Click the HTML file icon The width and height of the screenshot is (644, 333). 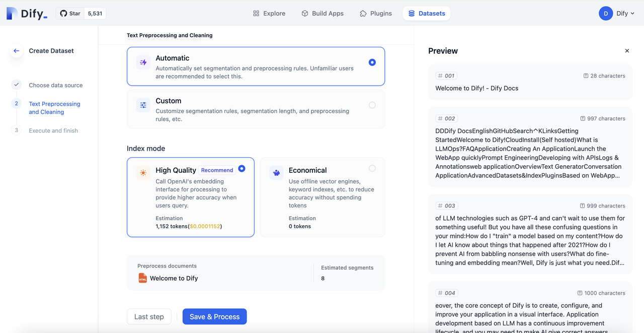click(x=142, y=278)
